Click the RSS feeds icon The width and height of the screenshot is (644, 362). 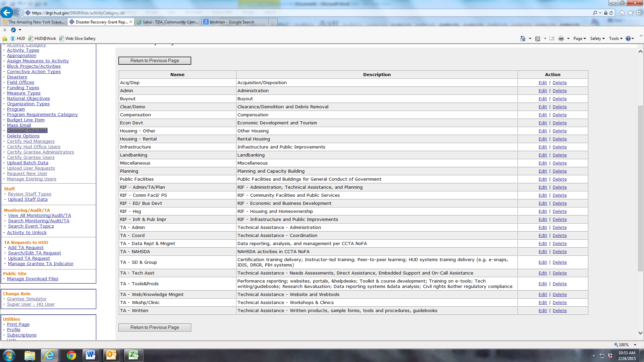click(x=538, y=39)
